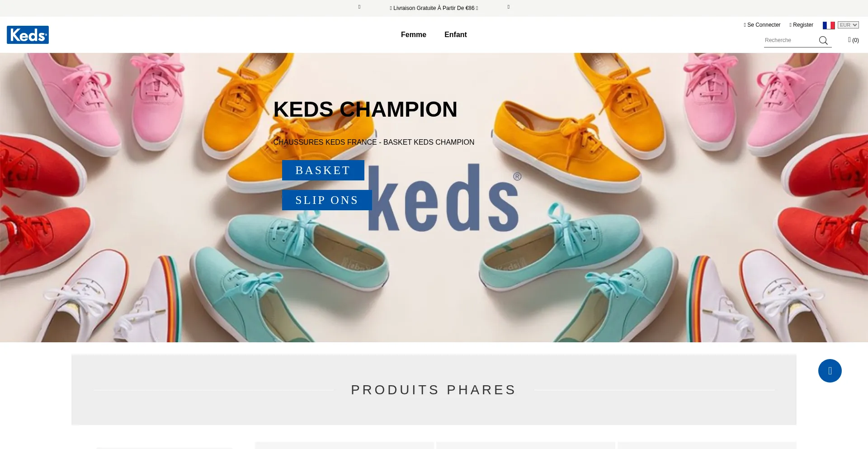Click the SLIP ONS button
Image resolution: width=868 pixels, height=449 pixels.
pos(327,200)
